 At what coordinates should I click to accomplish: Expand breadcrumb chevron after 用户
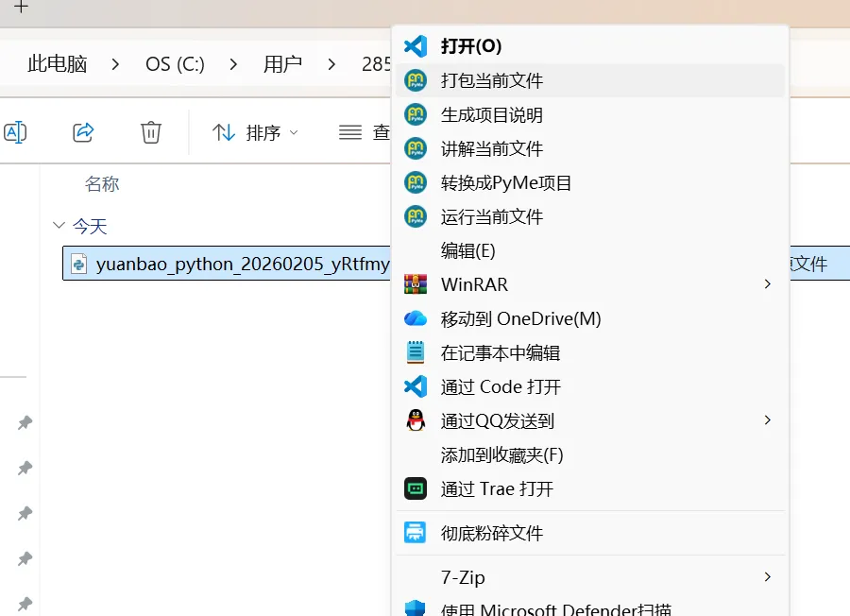click(331, 64)
